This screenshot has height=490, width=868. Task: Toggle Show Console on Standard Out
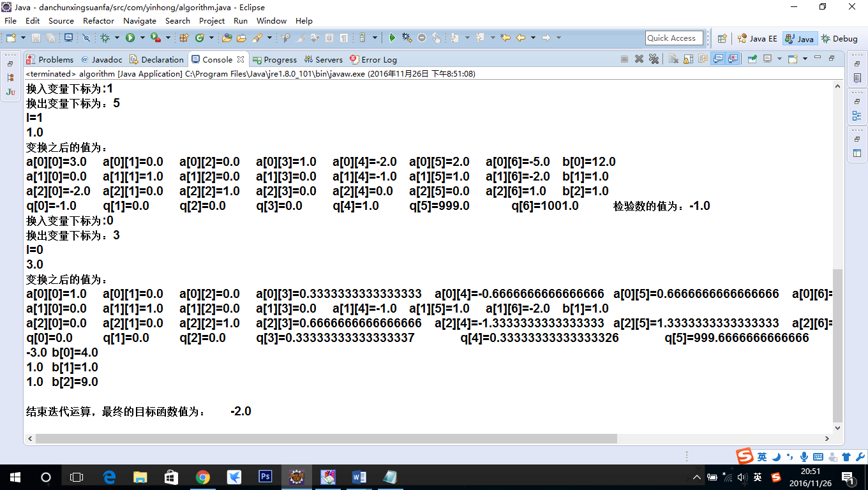tap(718, 59)
